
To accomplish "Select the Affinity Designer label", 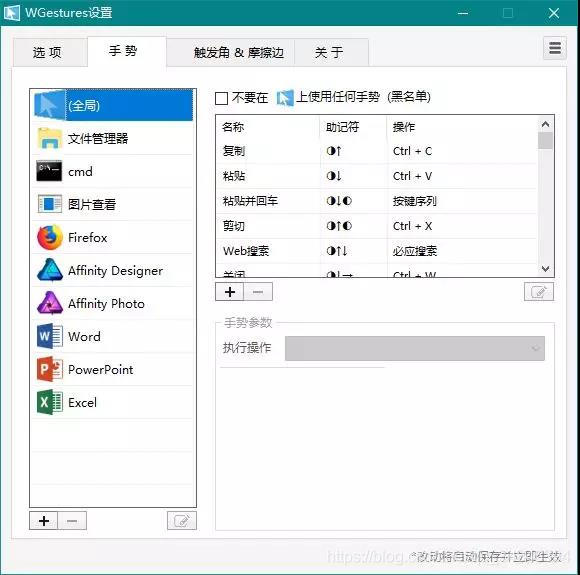I will click(x=115, y=270).
